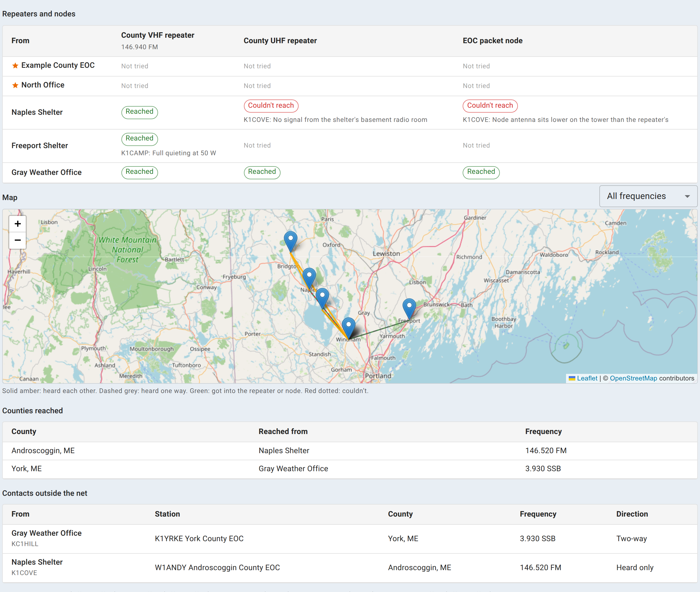Click the green line toward Freeport on map
The height and width of the screenshot is (592, 700).
[x=379, y=330]
